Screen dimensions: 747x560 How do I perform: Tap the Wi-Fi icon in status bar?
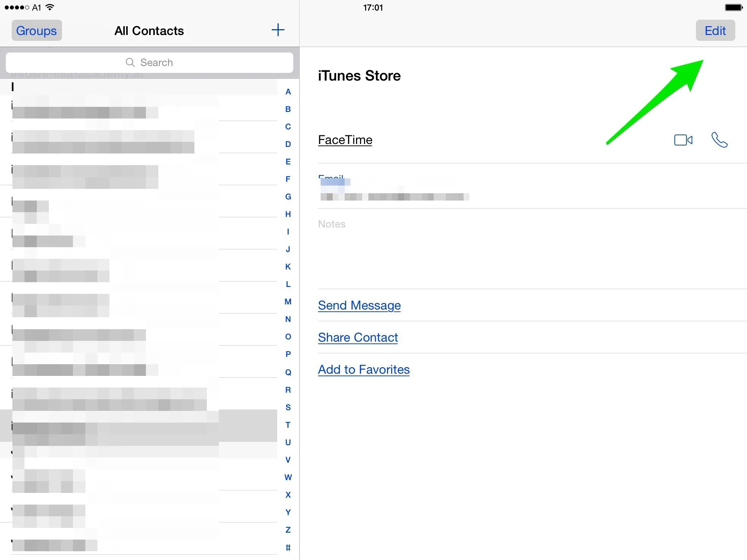pos(50,7)
